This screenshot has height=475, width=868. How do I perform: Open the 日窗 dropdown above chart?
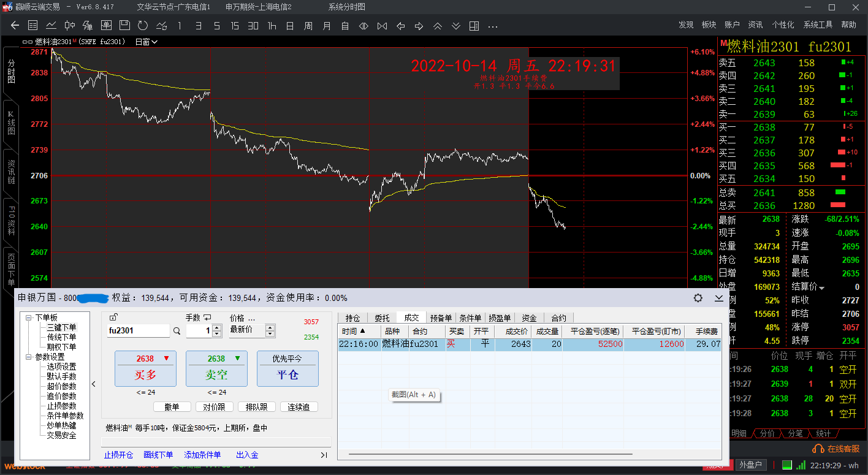tap(146, 42)
